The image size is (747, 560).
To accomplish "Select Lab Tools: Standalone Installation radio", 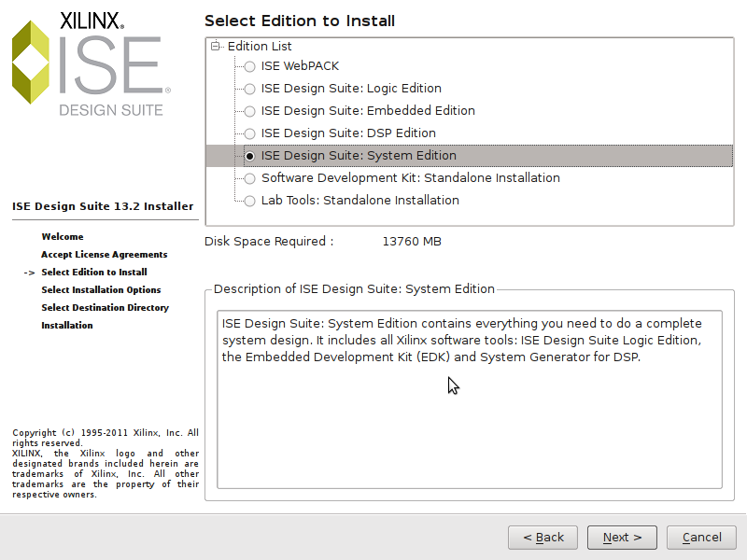I will coord(249,201).
